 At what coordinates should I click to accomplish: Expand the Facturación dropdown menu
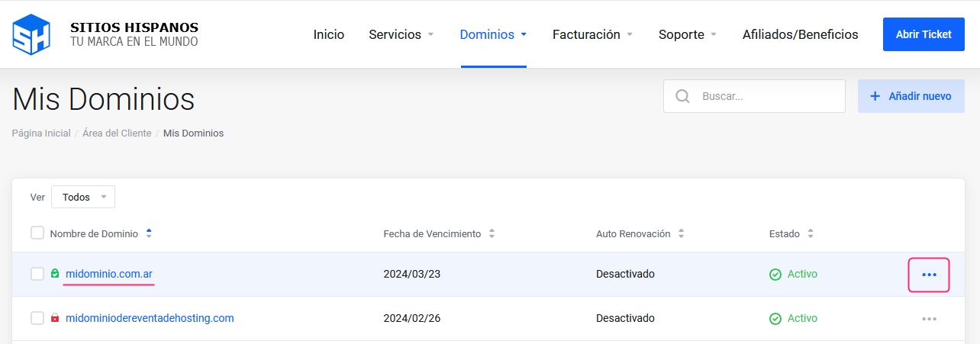pos(592,34)
